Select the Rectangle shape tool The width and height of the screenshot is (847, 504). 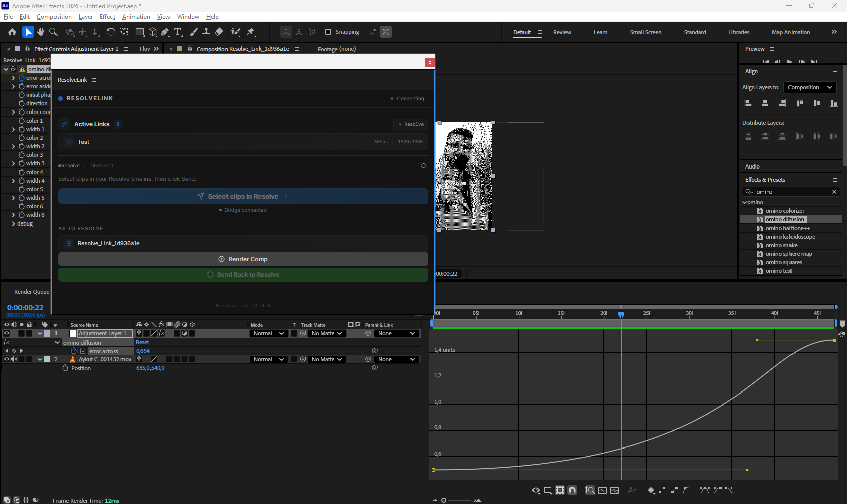[x=140, y=32]
